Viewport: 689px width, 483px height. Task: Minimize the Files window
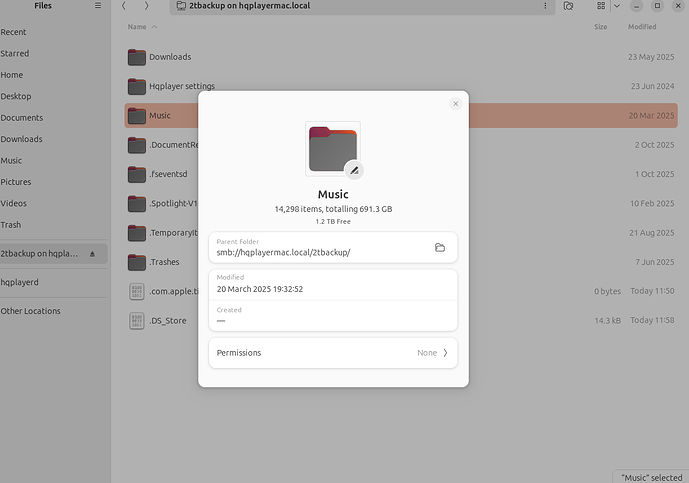pyautogui.click(x=636, y=6)
